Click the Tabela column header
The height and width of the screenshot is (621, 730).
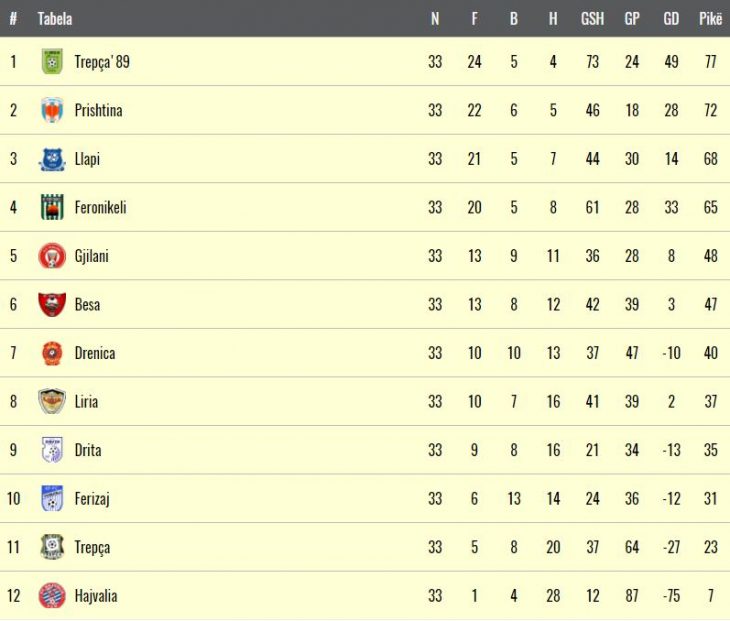pyautogui.click(x=55, y=18)
